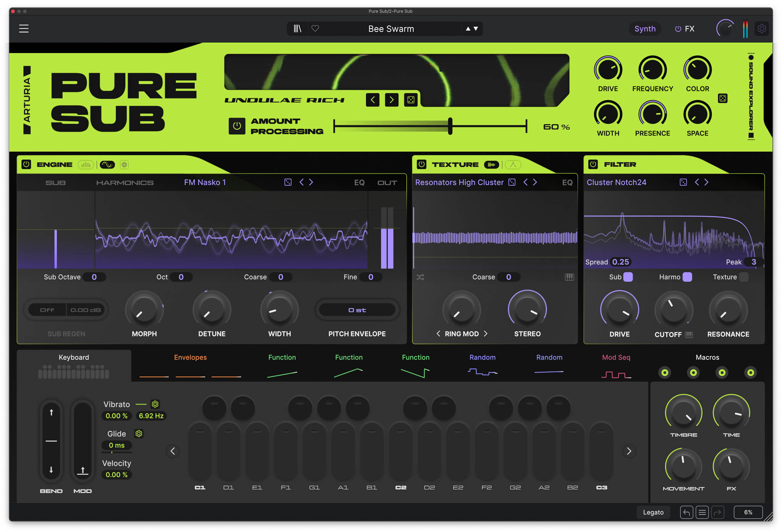Randomize the FM Nasko 1 engine preset
The width and height of the screenshot is (782, 532).
(x=288, y=182)
